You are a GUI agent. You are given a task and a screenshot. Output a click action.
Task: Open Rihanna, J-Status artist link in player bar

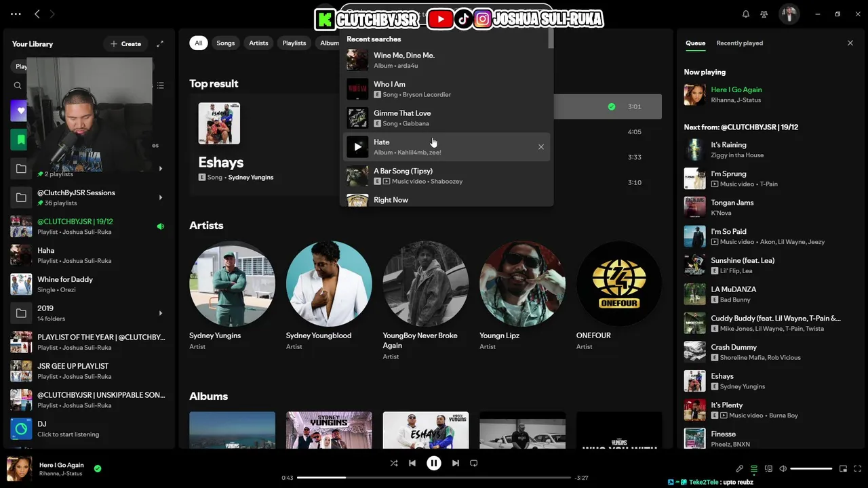click(61, 474)
